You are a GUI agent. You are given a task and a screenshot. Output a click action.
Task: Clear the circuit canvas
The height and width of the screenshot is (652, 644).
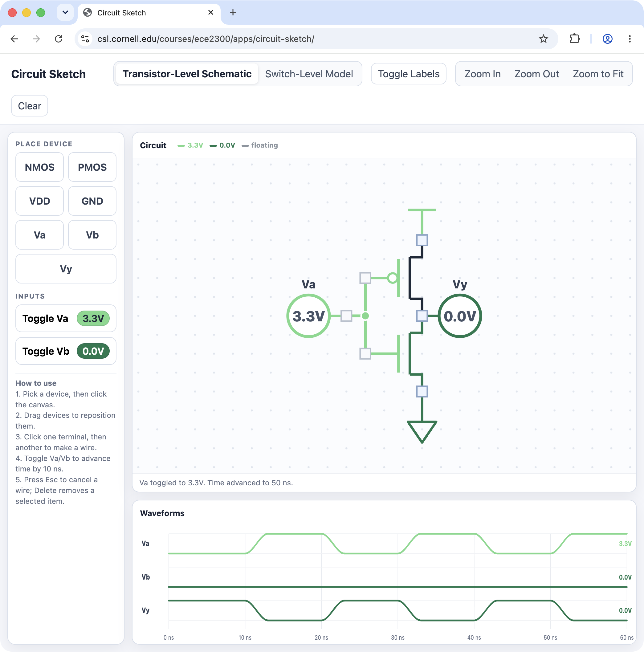pos(30,106)
